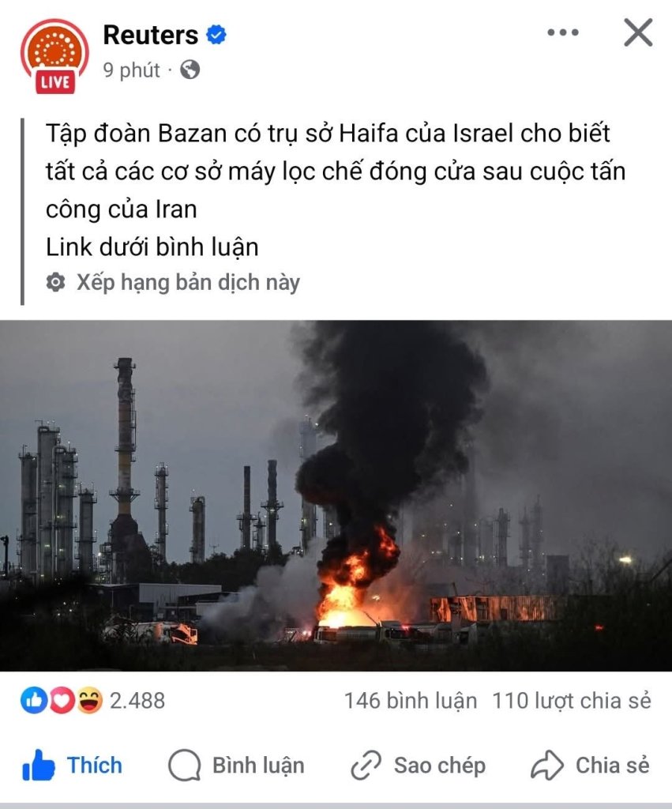Click the laughing haha reaction icon
This screenshot has width=672, height=809.
(x=90, y=700)
